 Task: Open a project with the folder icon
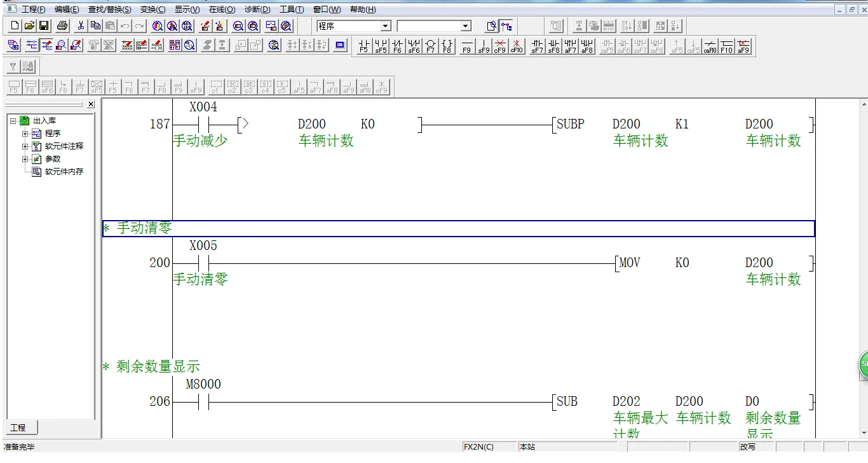(x=29, y=26)
